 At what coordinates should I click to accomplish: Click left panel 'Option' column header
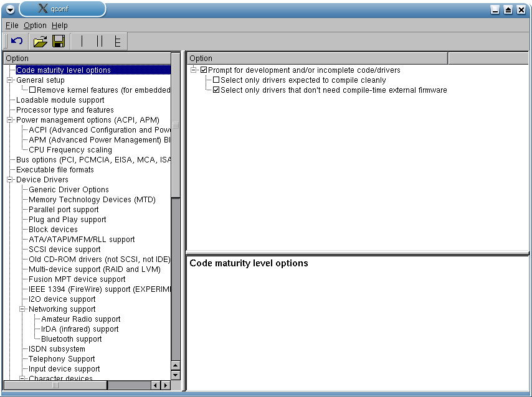coord(86,58)
